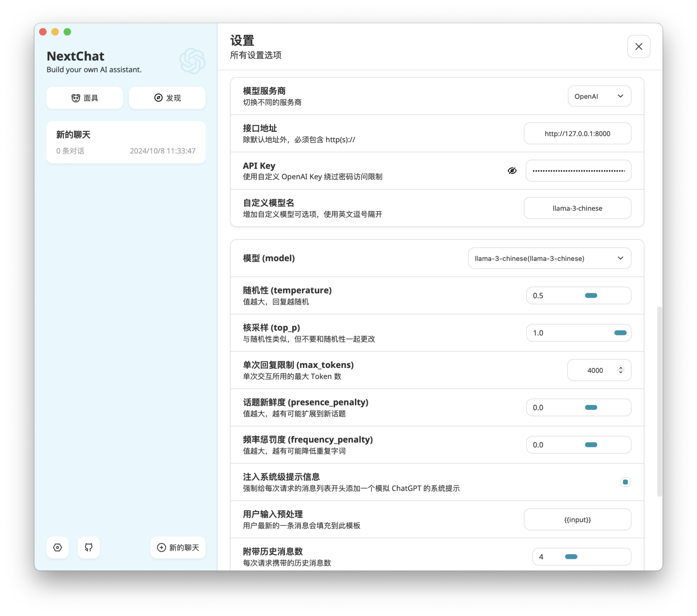Adjust the temperature slider
The height and width of the screenshot is (616, 697).
point(591,295)
